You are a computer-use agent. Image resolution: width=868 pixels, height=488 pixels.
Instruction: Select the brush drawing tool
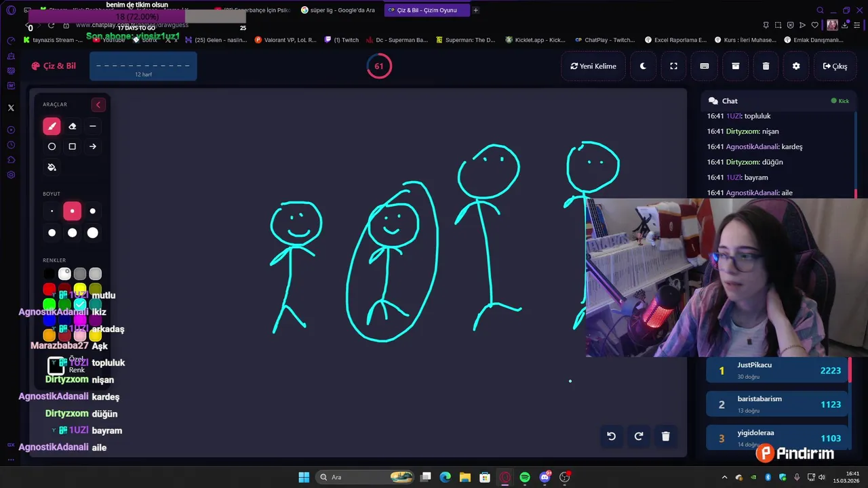(x=52, y=126)
